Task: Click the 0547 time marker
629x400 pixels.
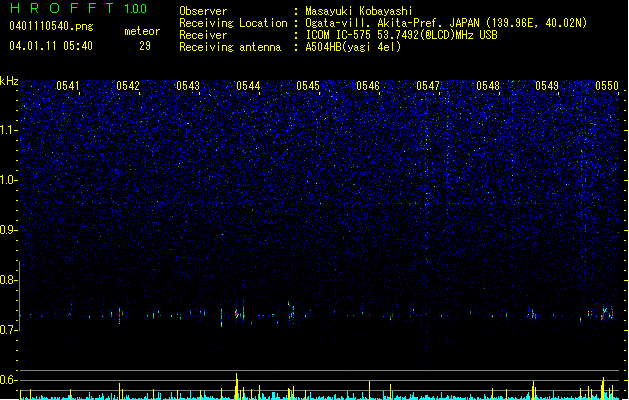Action: pos(428,86)
